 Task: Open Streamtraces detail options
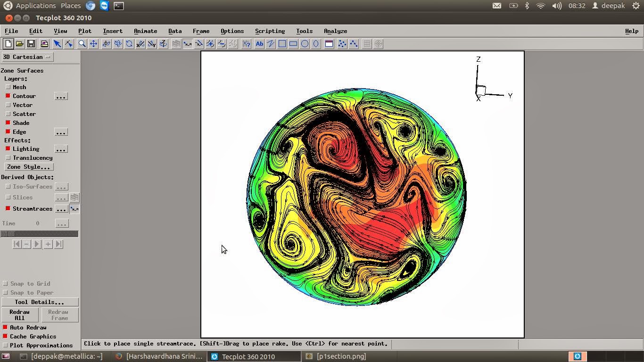(62, 209)
